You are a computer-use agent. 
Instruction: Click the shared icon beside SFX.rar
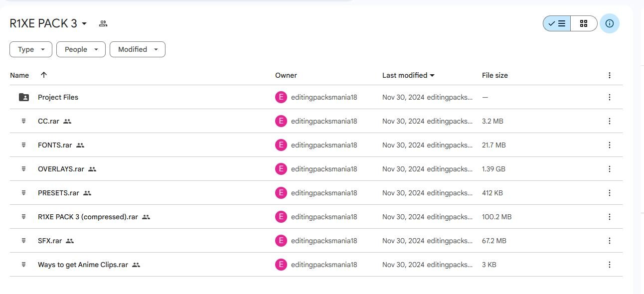tap(70, 241)
